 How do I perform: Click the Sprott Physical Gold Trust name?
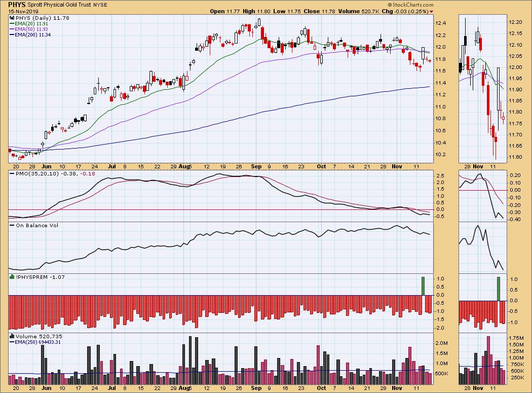click(x=59, y=5)
